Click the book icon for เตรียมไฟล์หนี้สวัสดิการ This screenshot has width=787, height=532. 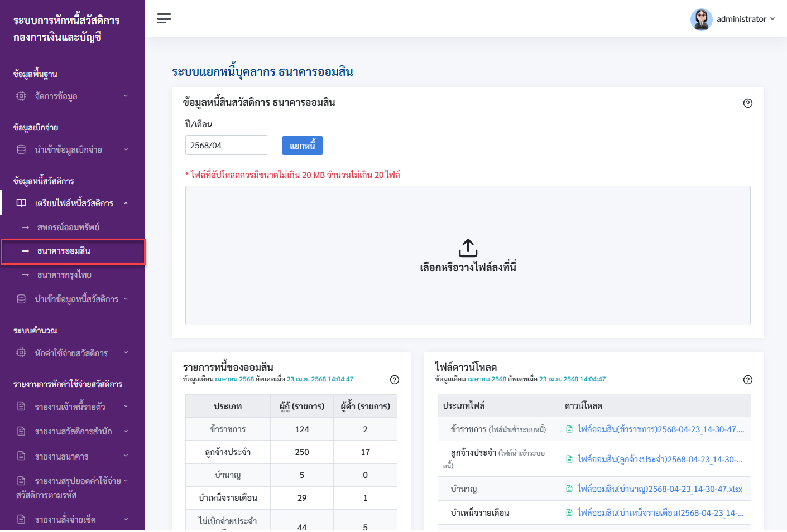21,203
